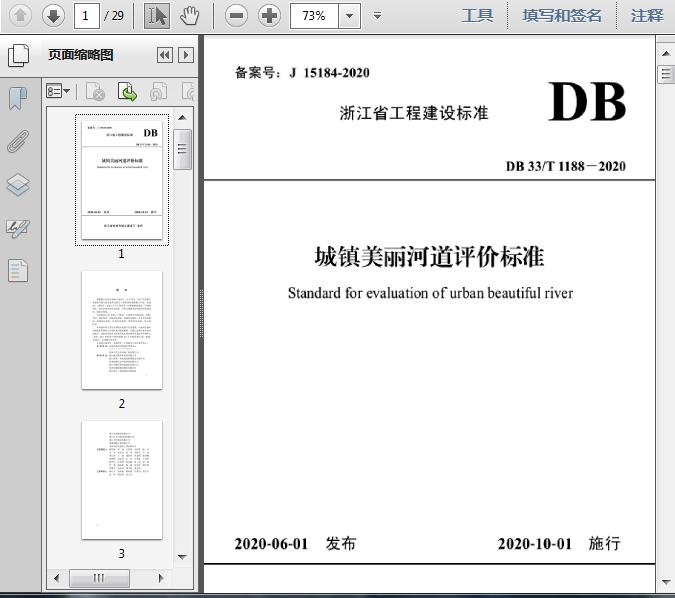Image resolution: width=675 pixels, height=598 pixels.
Task: Expand the toolbar overflow options arrow
Action: point(378,16)
